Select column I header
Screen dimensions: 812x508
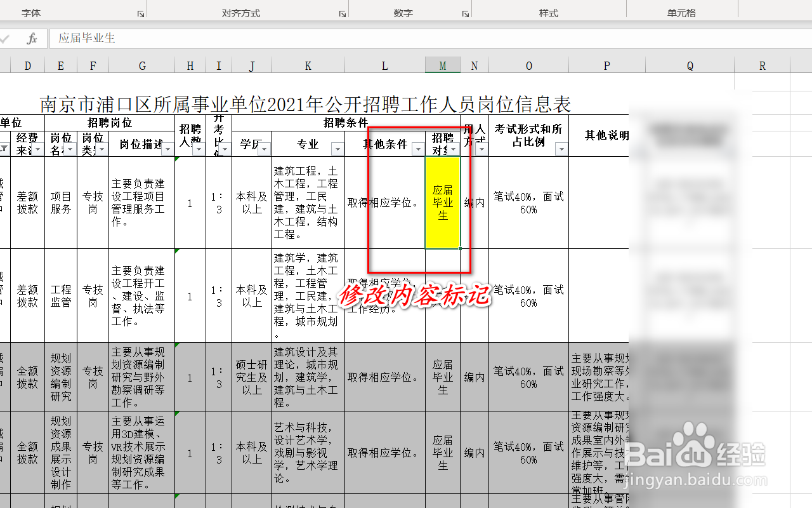click(x=219, y=65)
